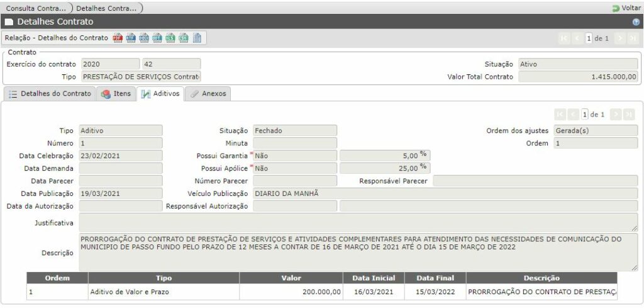The image size is (644, 308).
Task: Jump to last page in Aditivos pager
Action: [x=629, y=114]
